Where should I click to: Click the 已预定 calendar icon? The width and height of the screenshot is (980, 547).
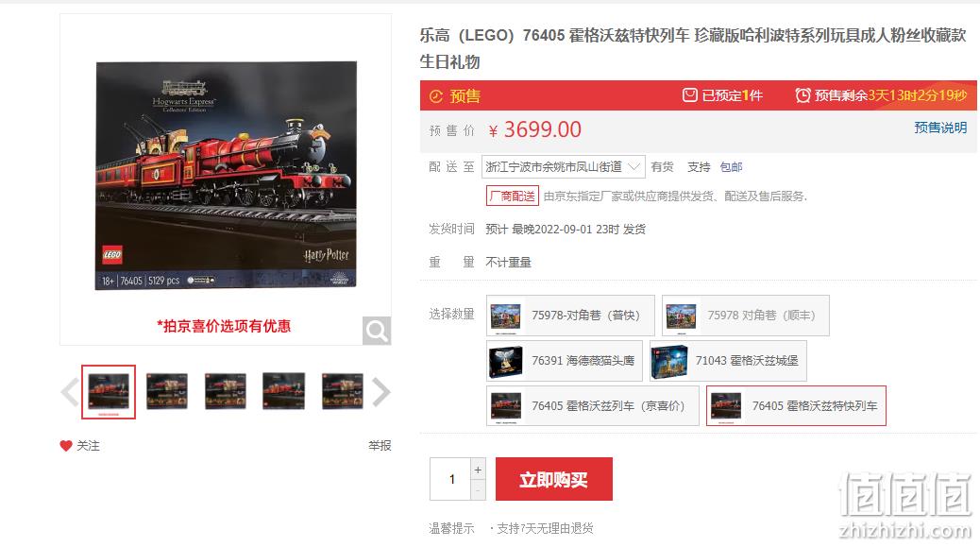click(689, 95)
